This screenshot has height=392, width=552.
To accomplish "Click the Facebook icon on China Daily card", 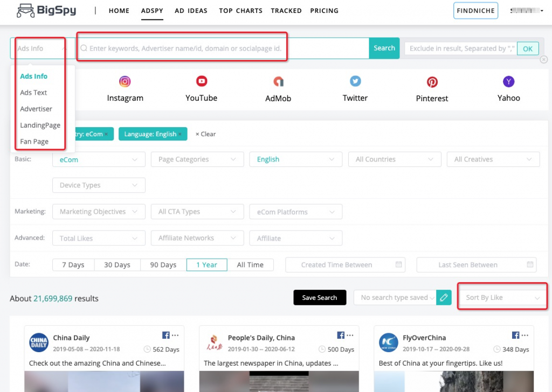I will 166,335.
